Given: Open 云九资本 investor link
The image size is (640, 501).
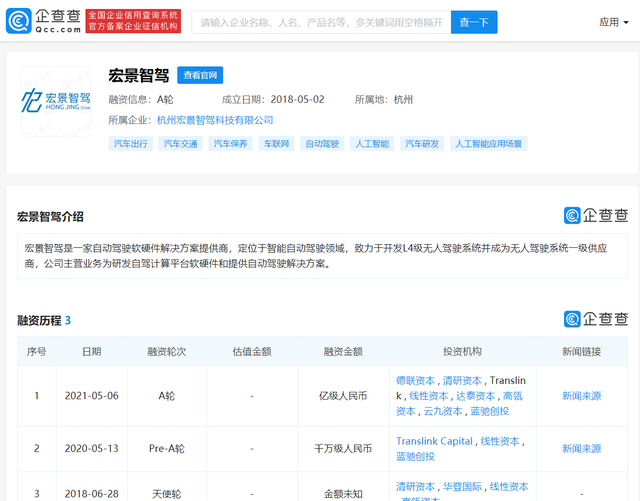Looking at the screenshot, I should tap(443, 411).
